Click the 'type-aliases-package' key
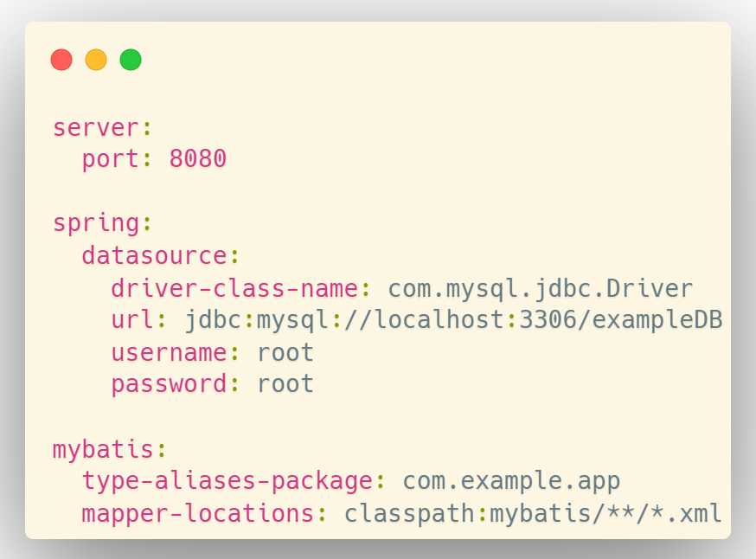756x559 pixels. point(227,481)
